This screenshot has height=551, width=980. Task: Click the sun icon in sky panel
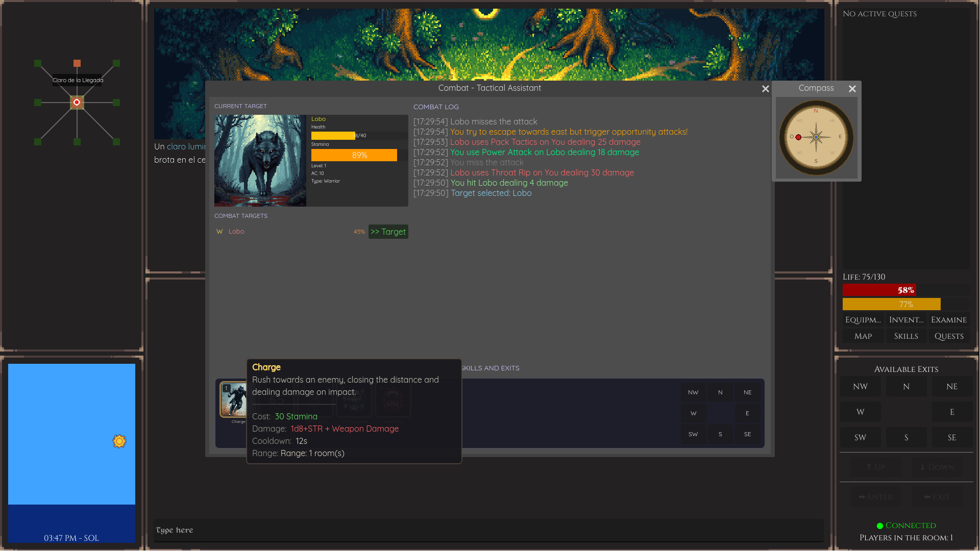click(x=119, y=441)
